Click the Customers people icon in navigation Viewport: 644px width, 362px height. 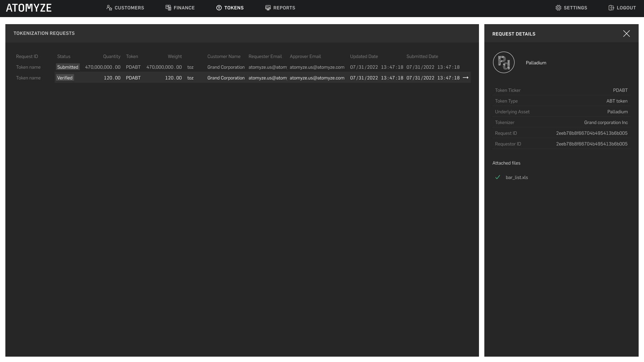[109, 8]
